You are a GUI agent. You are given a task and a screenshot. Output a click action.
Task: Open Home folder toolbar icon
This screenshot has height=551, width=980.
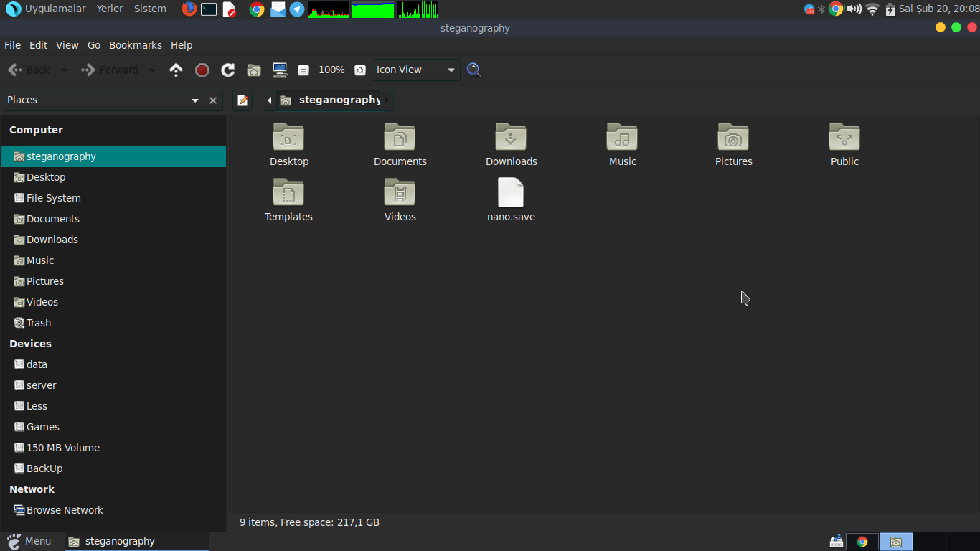[x=254, y=70]
